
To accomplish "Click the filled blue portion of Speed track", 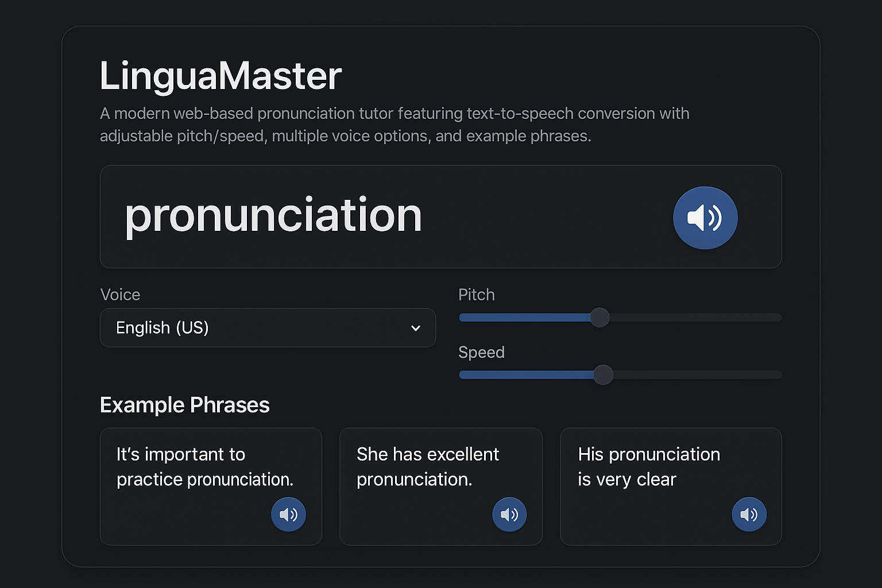I will point(527,375).
